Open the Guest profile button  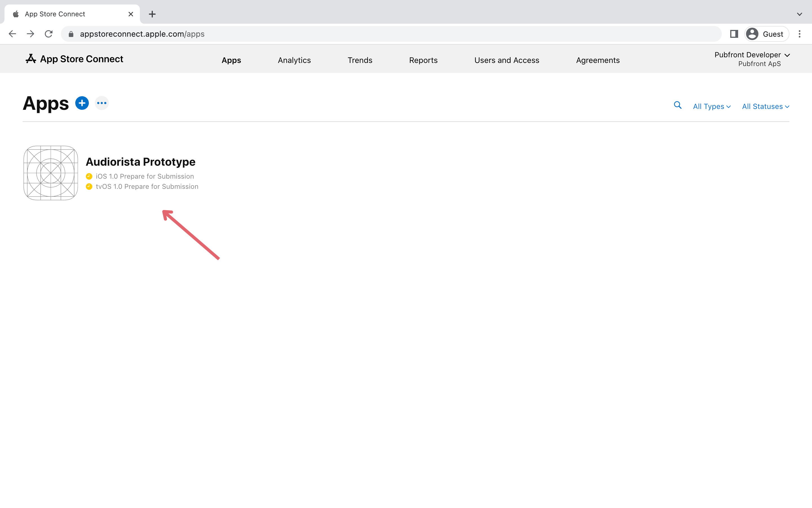(x=766, y=34)
